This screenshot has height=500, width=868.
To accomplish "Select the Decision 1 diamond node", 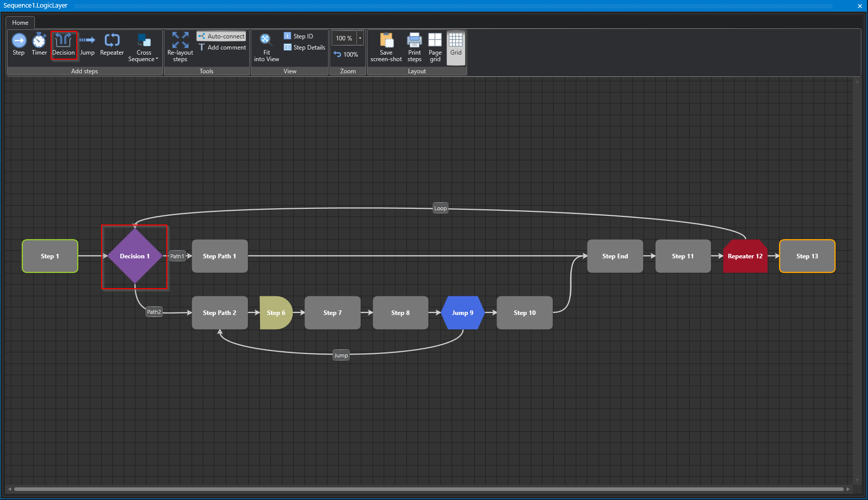I will (135, 256).
